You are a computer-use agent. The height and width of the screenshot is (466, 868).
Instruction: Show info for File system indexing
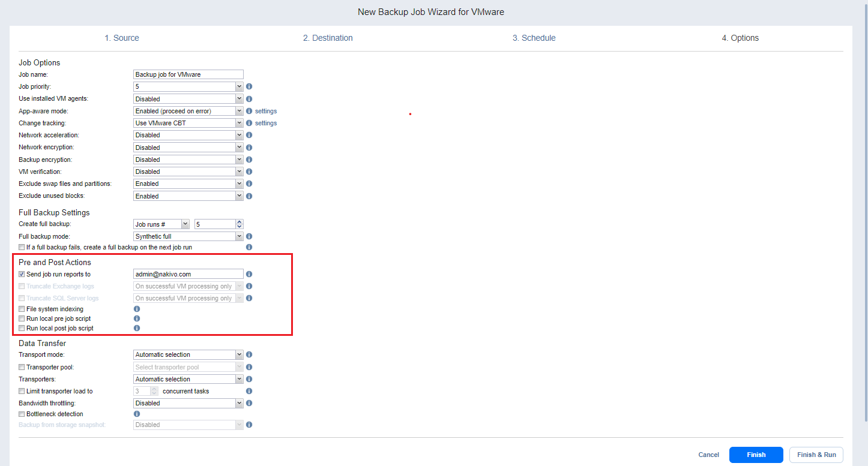click(x=137, y=309)
